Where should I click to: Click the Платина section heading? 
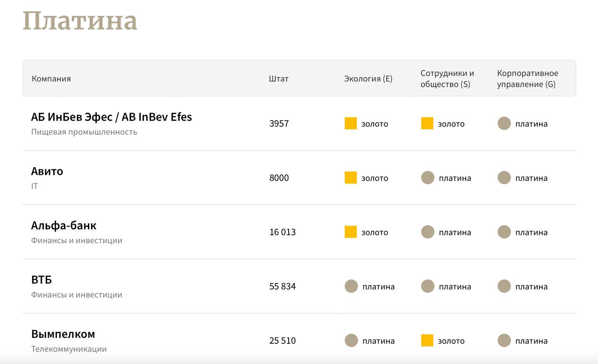click(80, 21)
